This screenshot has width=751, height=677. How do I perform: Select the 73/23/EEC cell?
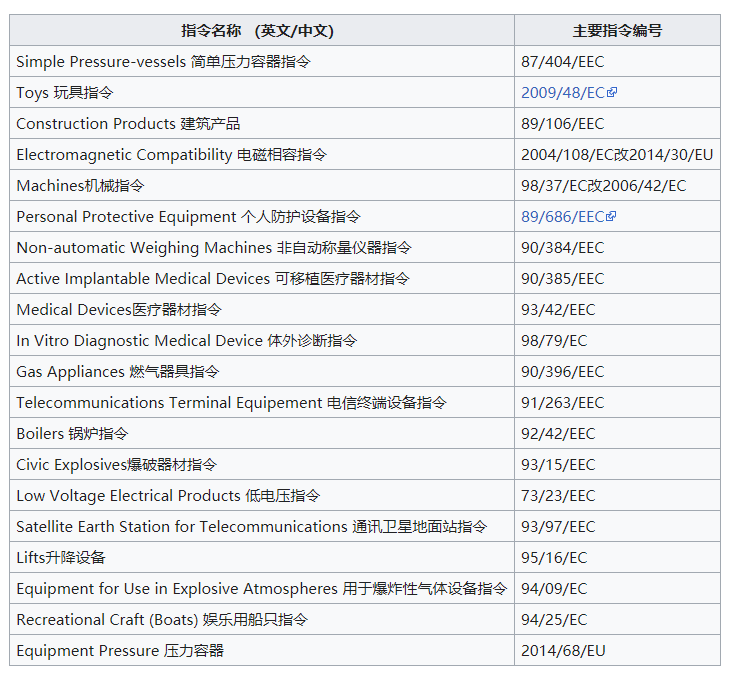(617, 495)
